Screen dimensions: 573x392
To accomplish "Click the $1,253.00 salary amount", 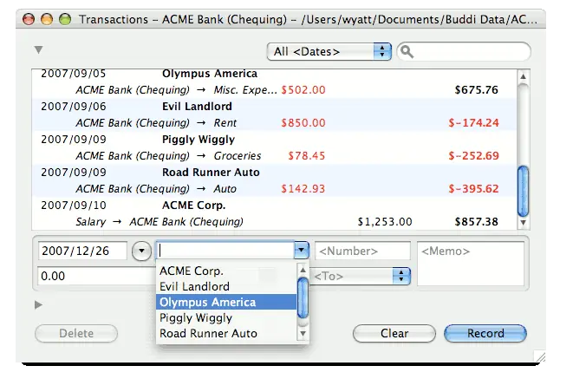I will [385, 222].
